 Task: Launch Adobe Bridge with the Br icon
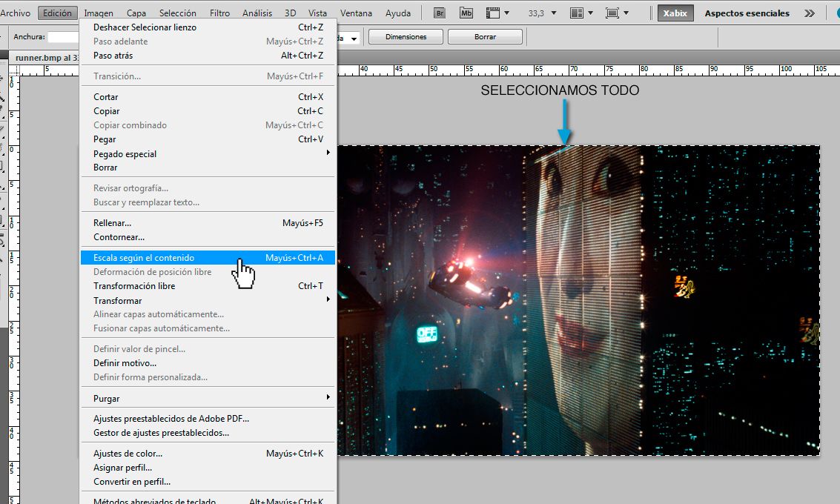(440, 13)
